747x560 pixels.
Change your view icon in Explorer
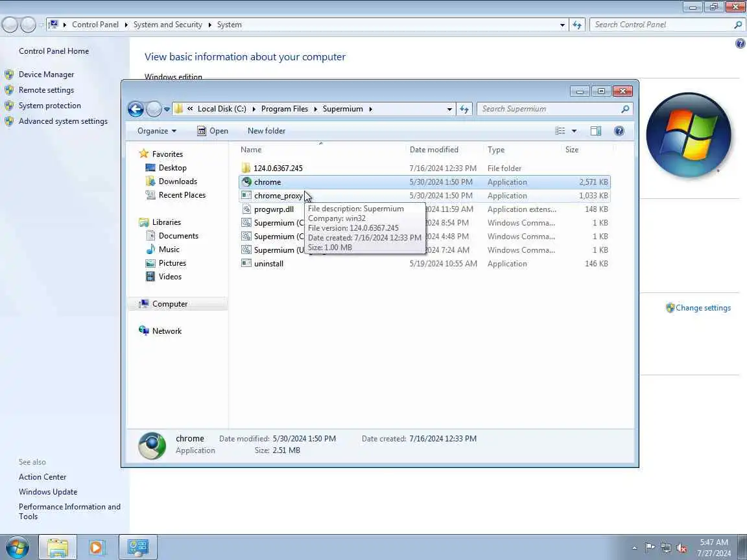point(560,131)
